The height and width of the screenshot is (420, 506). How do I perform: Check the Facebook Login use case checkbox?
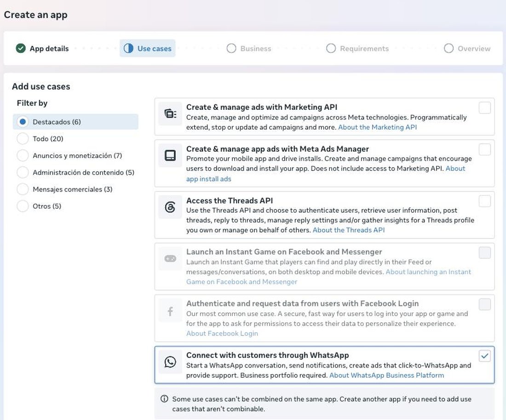point(485,304)
